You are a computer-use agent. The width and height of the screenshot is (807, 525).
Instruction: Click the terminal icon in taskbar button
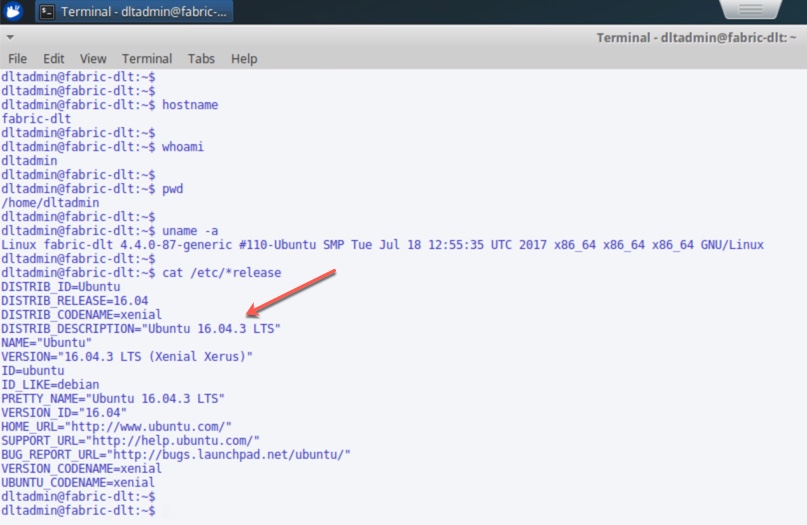pos(47,12)
